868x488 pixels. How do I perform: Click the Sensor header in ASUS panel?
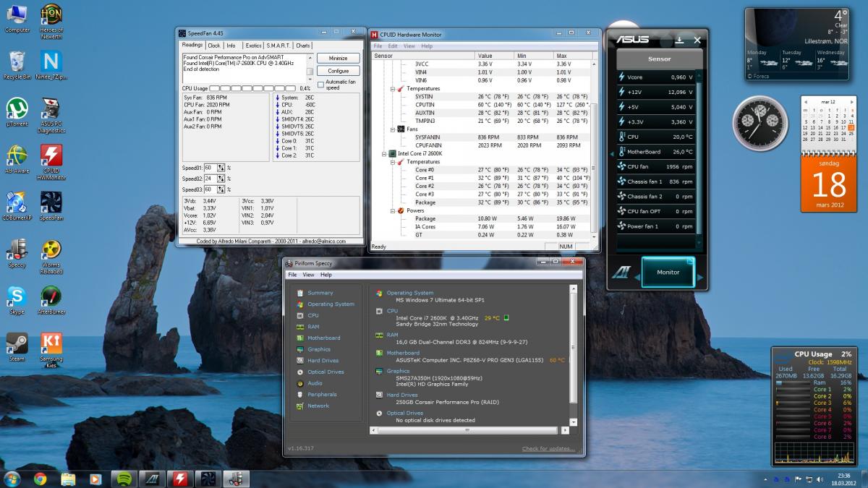pos(659,59)
